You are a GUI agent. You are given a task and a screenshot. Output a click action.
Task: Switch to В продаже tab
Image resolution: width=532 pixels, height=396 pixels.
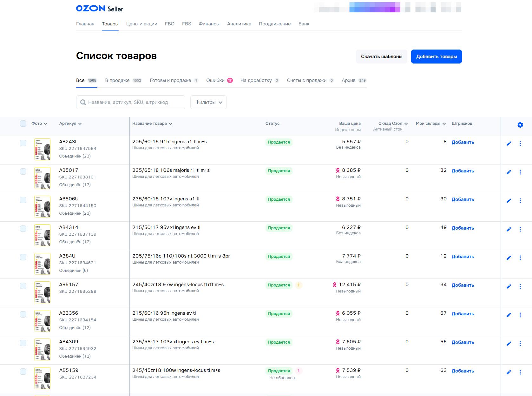[x=123, y=80]
